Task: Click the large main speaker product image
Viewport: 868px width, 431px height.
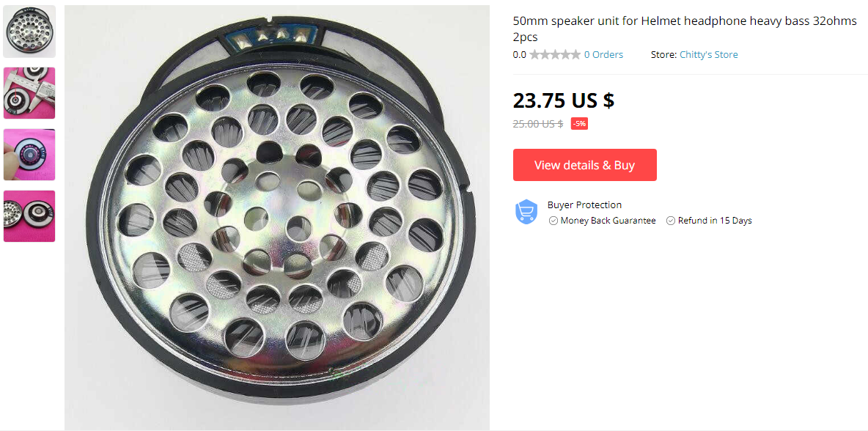Action: [x=277, y=218]
